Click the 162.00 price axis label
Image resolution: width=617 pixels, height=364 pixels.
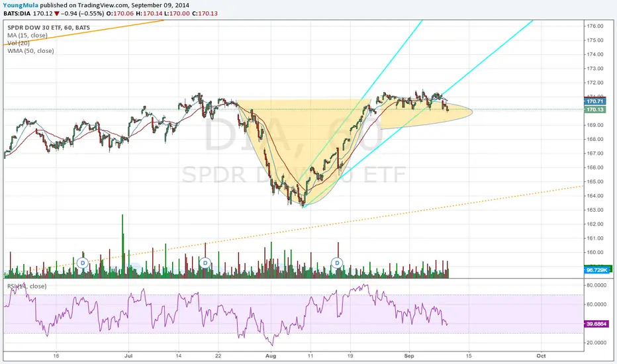tap(595, 224)
